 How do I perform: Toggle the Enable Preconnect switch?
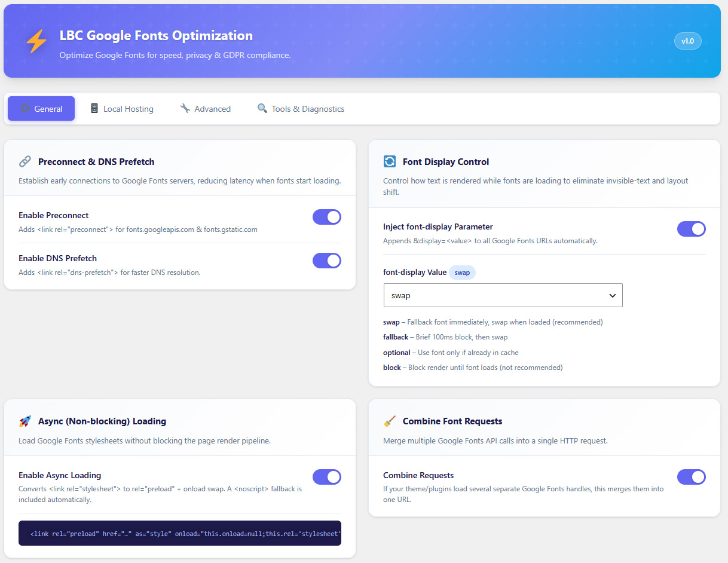[327, 217]
